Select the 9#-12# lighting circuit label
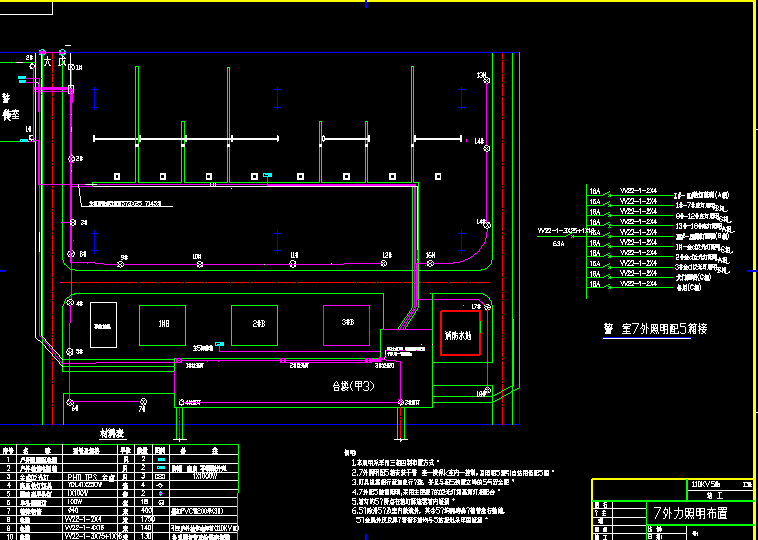Viewport: 758px width, 540px height. tap(704, 216)
